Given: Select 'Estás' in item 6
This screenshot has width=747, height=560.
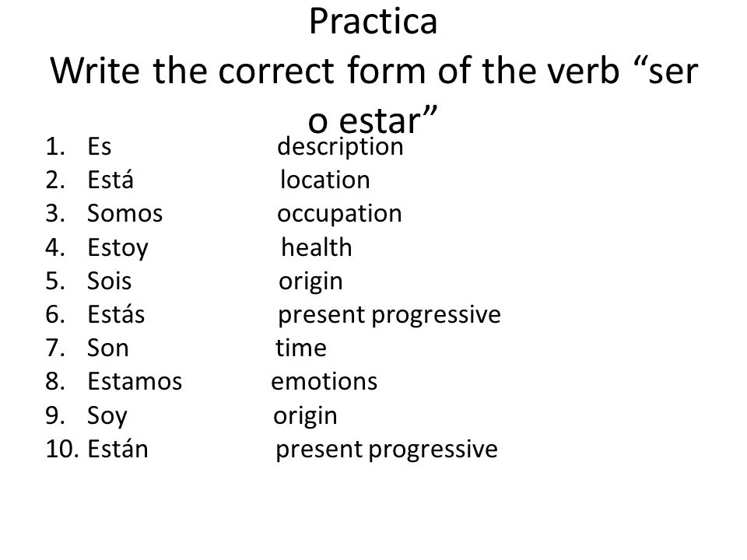Looking at the screenshot, I should point(116,314).
